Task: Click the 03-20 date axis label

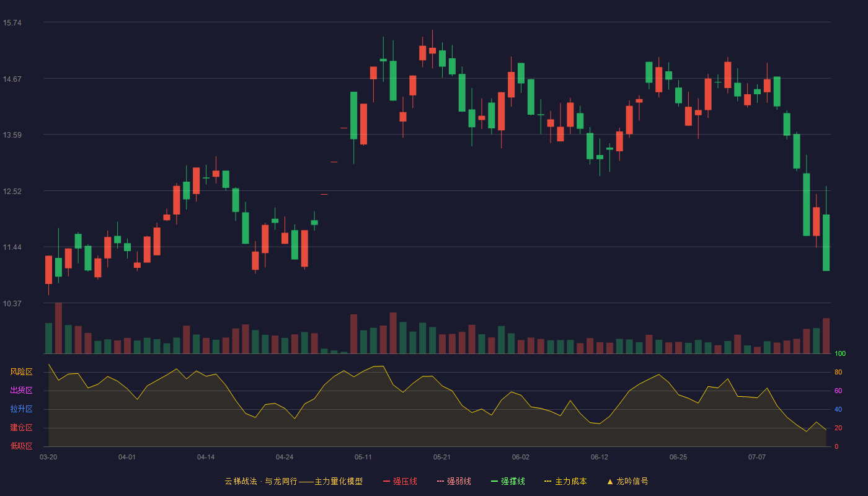Action: [x=48, y=457]
